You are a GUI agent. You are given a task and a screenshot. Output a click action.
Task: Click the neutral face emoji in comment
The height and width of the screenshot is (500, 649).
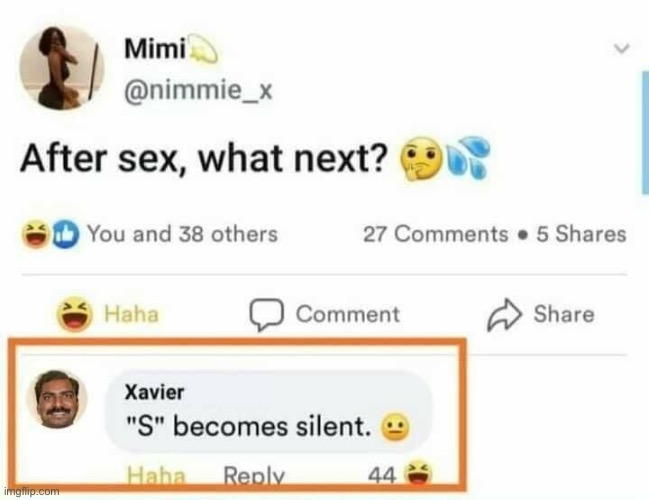pos(399,430)
